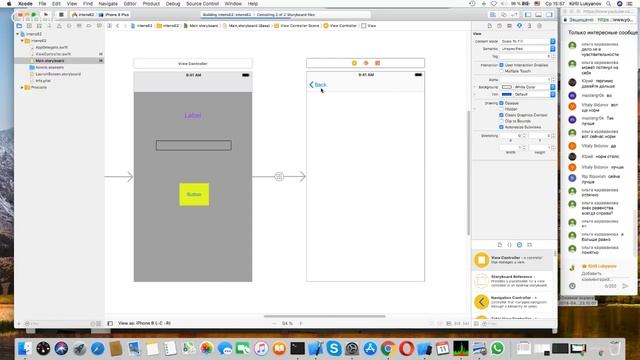Screen dimensions: 640x360
Task: Switch to the Standard editor
Action: 493,15
